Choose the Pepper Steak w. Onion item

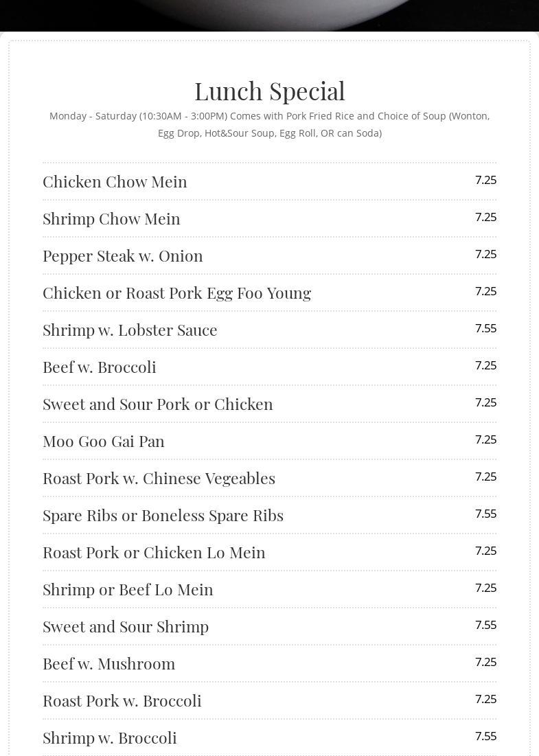click(x=123, y=255)
